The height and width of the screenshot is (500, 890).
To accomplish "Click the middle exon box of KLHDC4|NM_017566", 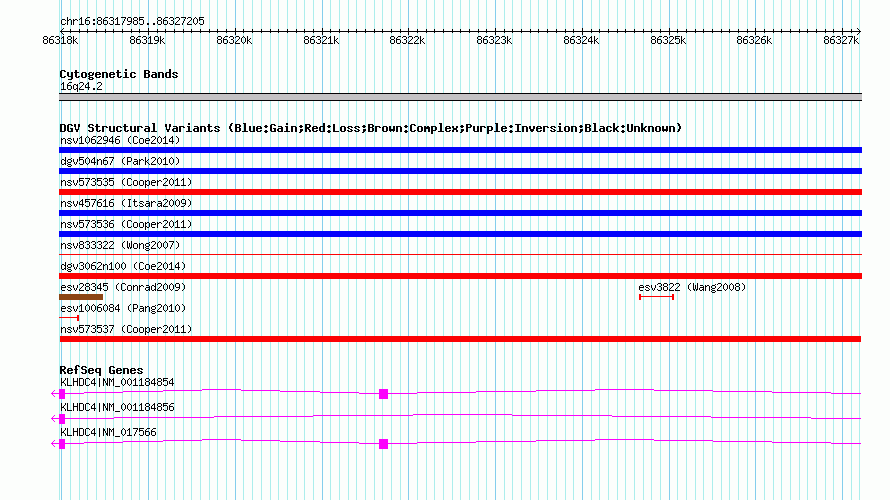I will pyautogui.click(x=384, y=444).
